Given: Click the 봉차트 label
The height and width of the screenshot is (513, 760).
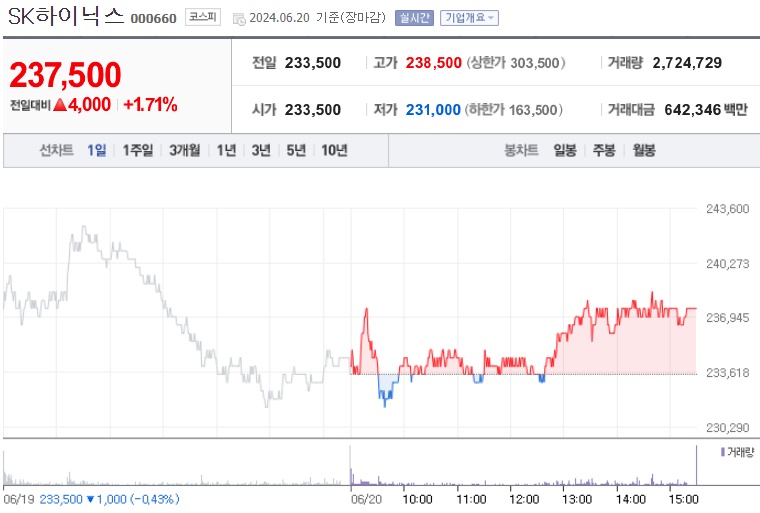Looking at the screenshot, I should [x=521, y=150].
